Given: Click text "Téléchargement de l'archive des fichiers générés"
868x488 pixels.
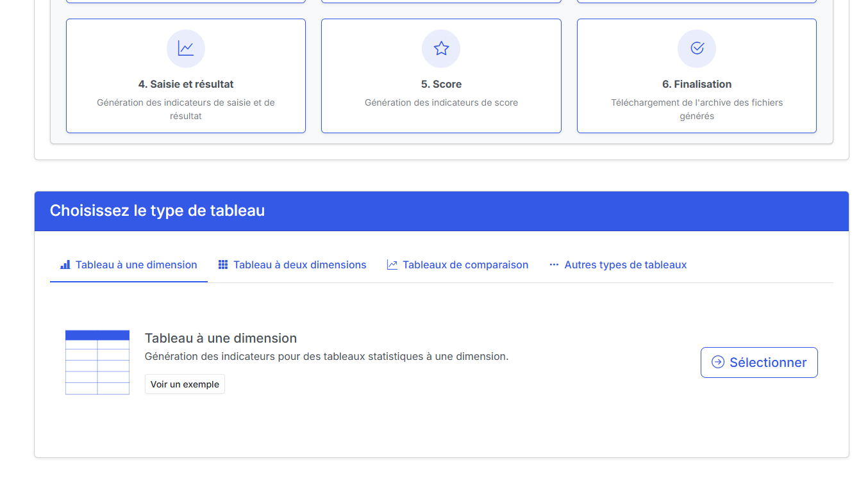Looking at the screenshot, I should 697,110.
